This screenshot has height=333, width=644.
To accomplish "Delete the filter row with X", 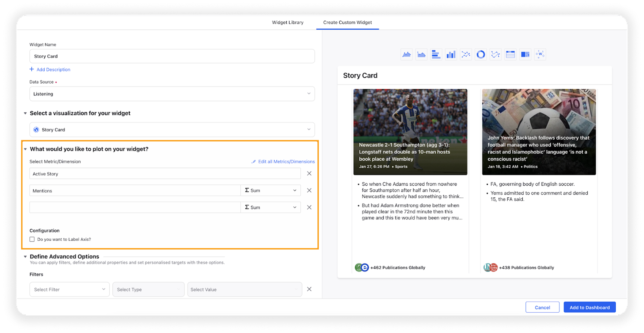I will pos(309,289).
